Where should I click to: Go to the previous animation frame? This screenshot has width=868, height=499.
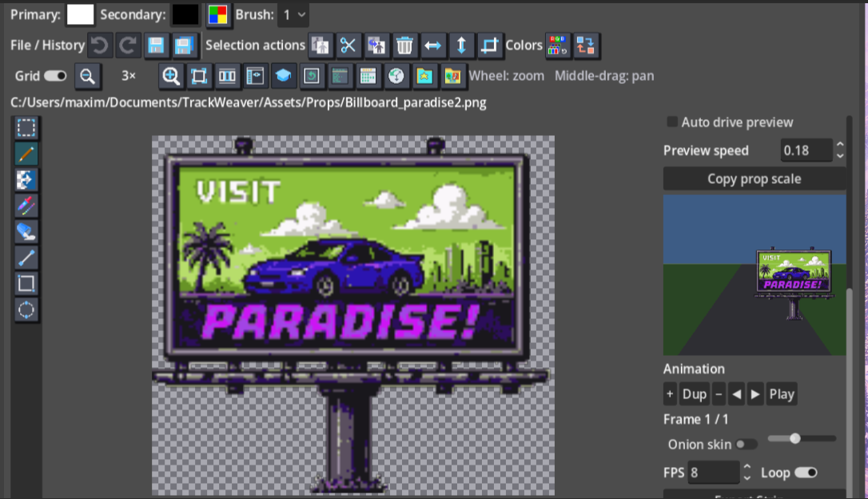tap(736, 393)
